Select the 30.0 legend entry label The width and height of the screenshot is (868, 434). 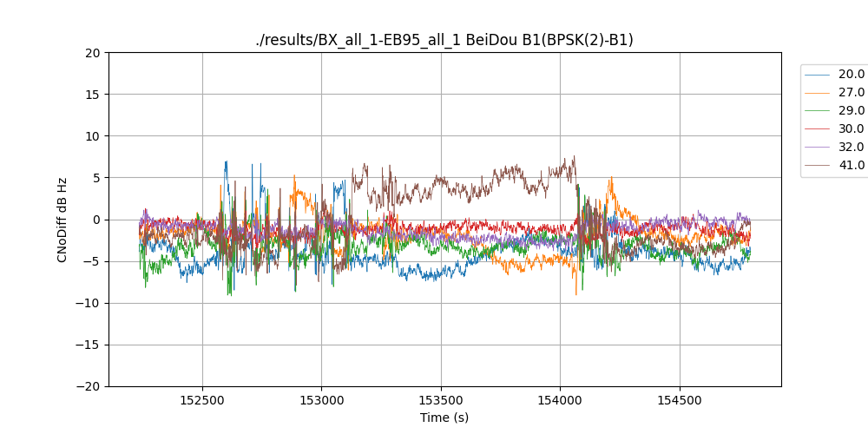click(851, 128)
